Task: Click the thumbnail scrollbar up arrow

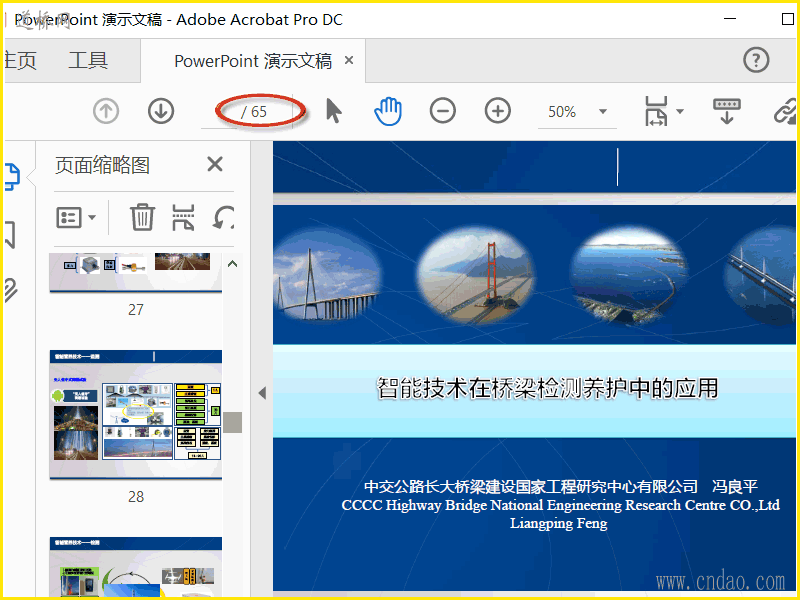Action: click(x=232, y=264)
